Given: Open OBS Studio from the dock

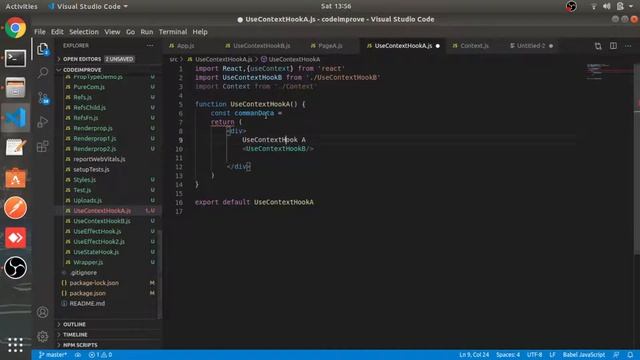Looking at the screenshot, I should [x=16, y=267].
